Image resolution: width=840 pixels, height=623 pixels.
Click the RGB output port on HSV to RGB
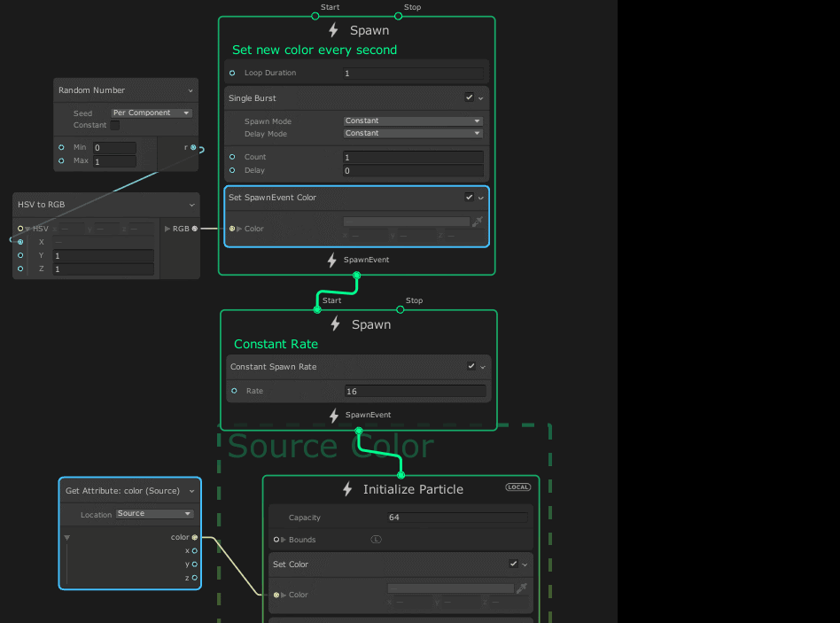pyautogui.click(x=194, y=229)
